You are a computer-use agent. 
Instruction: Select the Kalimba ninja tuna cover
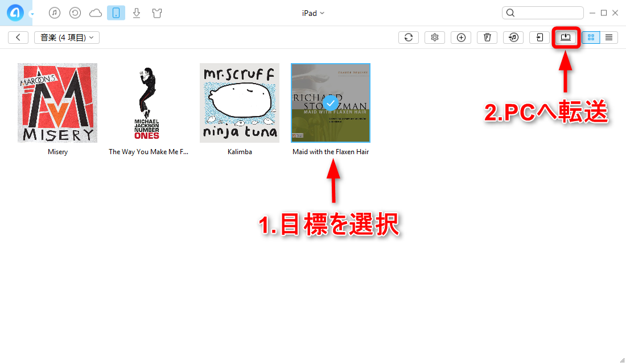tap(240, 102)
